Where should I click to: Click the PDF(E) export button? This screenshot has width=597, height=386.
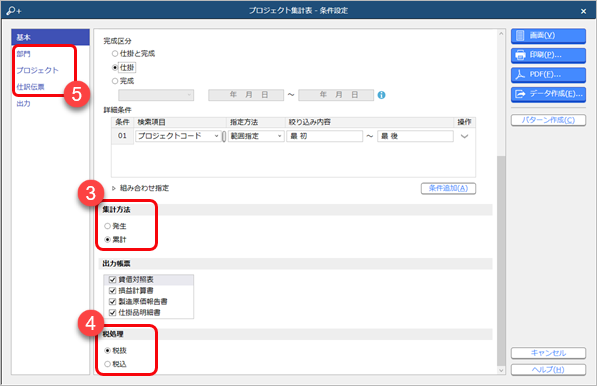click(548, 75)
